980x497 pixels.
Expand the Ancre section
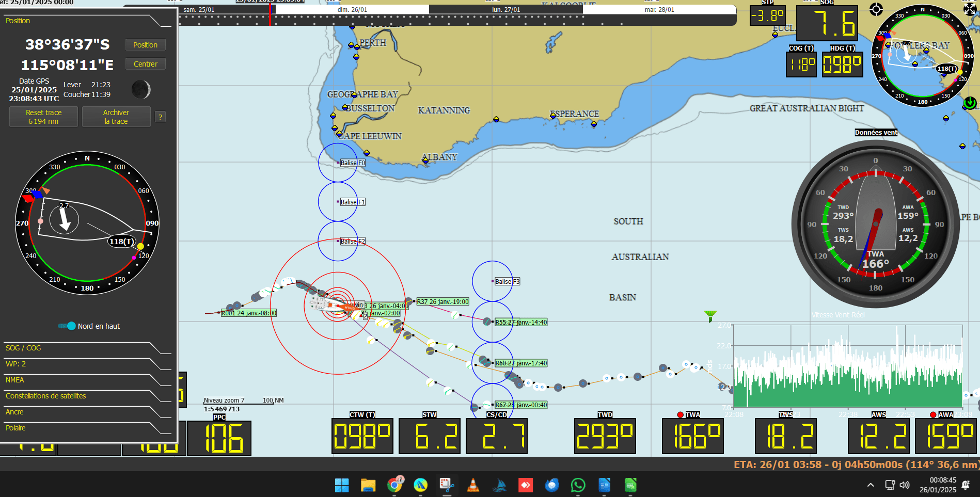[x=88, y=412]
